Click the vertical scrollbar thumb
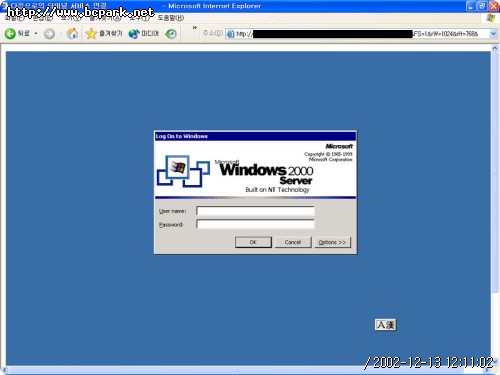Screen dimensions: 500x375 [x=495, y=172]
